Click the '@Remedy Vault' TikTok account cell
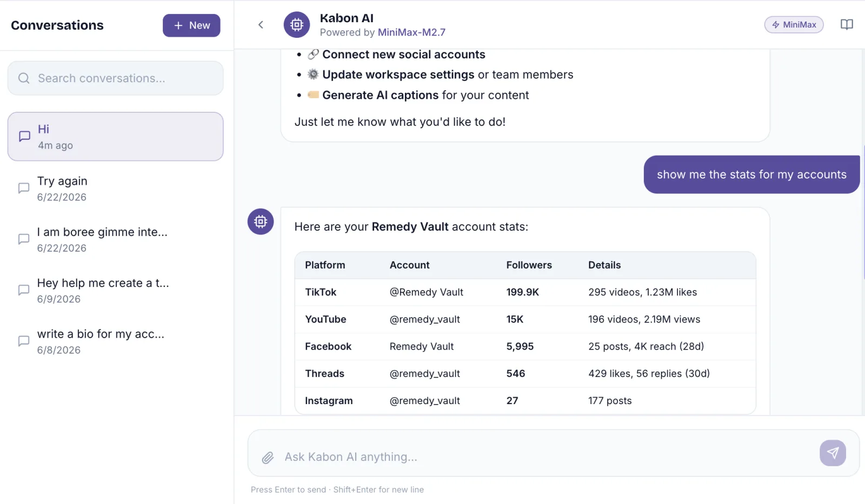The image size is (865, 504). tap(427, 292)
